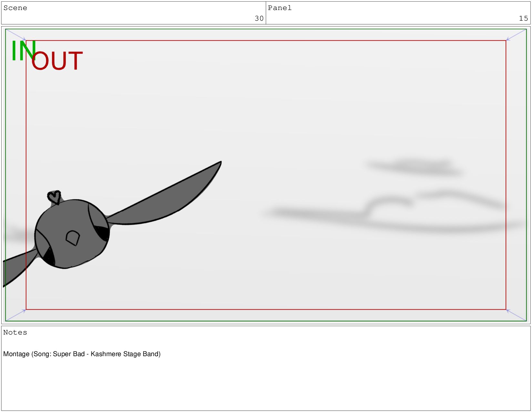The image size is (532, 412).
Task: Click the red OUT camera label
Action: 57,61
